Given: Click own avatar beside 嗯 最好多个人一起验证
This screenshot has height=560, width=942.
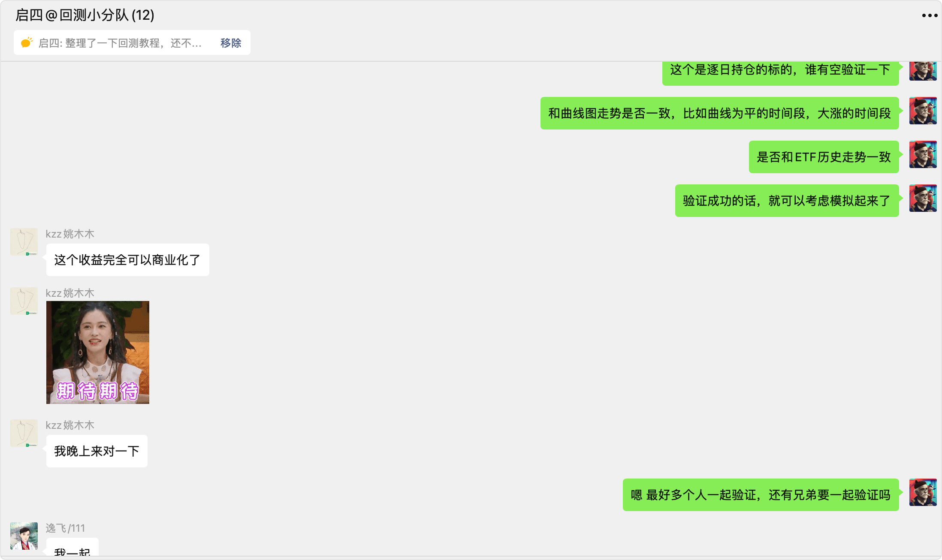Looking at the screenshot, I should (923, 492).
